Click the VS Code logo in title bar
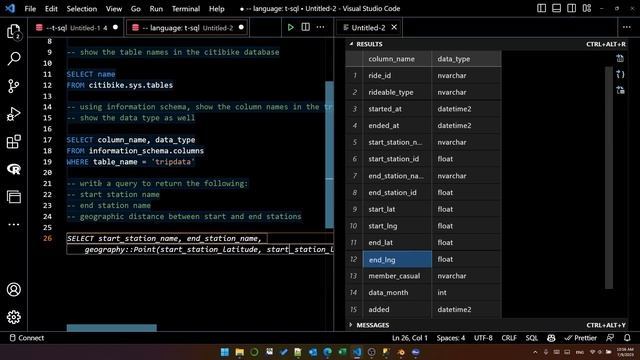640x360 pixels. pyautogui.click(x=10, y=8)
